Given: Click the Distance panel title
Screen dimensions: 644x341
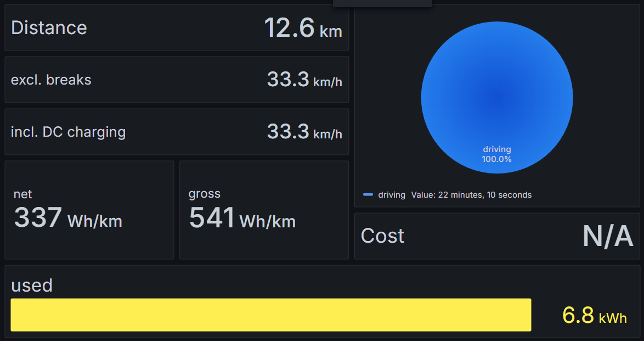Looking at the screenshot, I should pos(49,28).
